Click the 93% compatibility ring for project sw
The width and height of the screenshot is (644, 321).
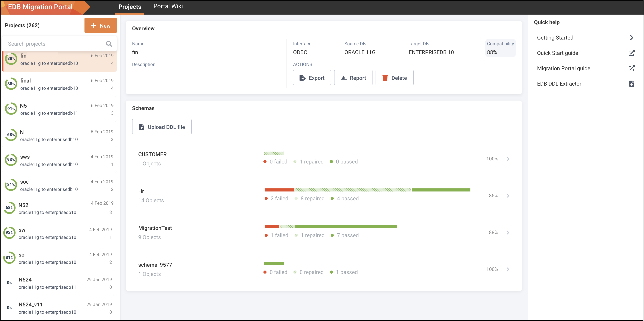coord(9,233)
